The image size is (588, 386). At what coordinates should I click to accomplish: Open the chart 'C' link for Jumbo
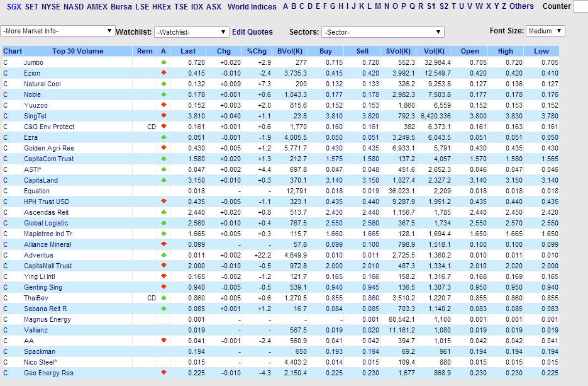tap(5, 62)
